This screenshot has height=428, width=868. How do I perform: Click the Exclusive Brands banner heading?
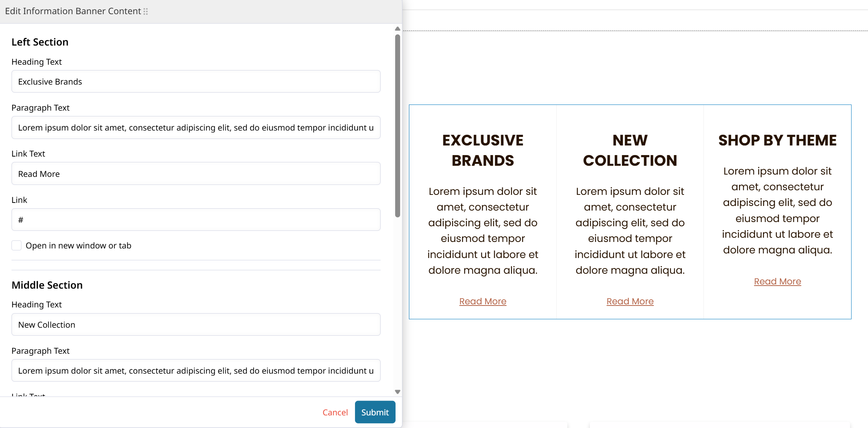click(482, 150)
